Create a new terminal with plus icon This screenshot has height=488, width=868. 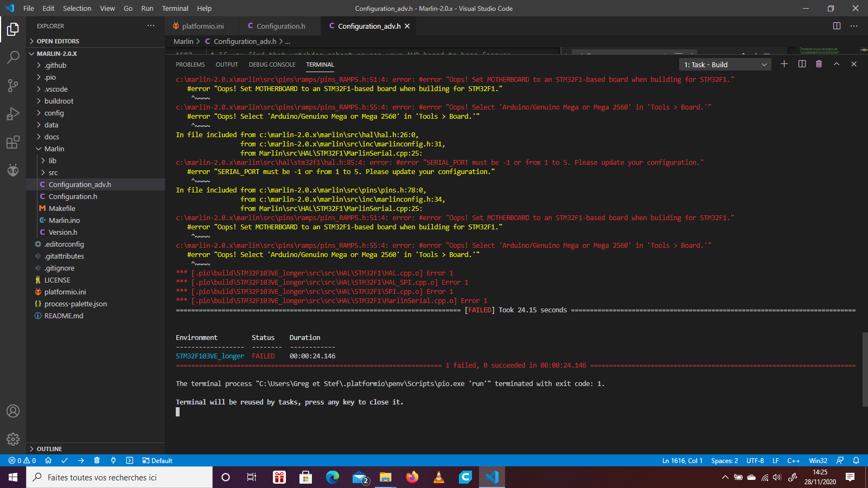tap(784, 64)
